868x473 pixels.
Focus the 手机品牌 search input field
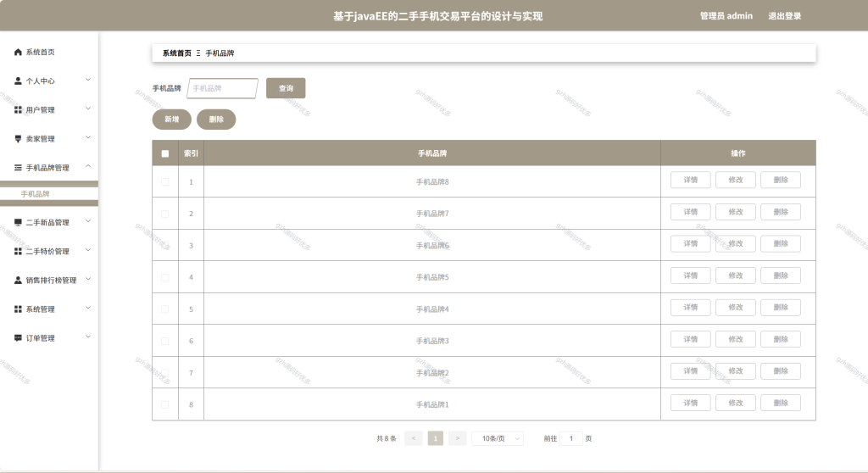click(x=223, y=88)
